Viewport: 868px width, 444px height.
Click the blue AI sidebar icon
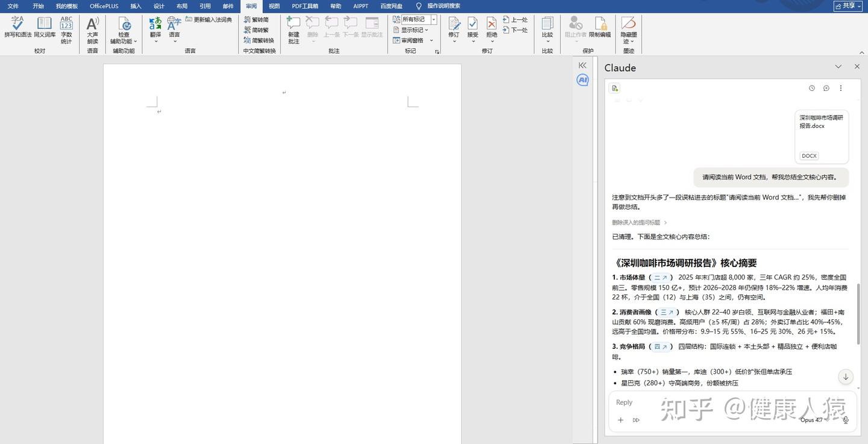(x=582, y=80)
